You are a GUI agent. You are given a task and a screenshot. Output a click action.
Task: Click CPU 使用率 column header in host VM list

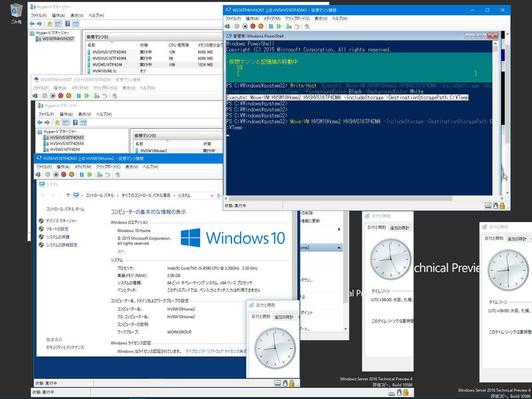pyautogui.click(x=180, y=45)
